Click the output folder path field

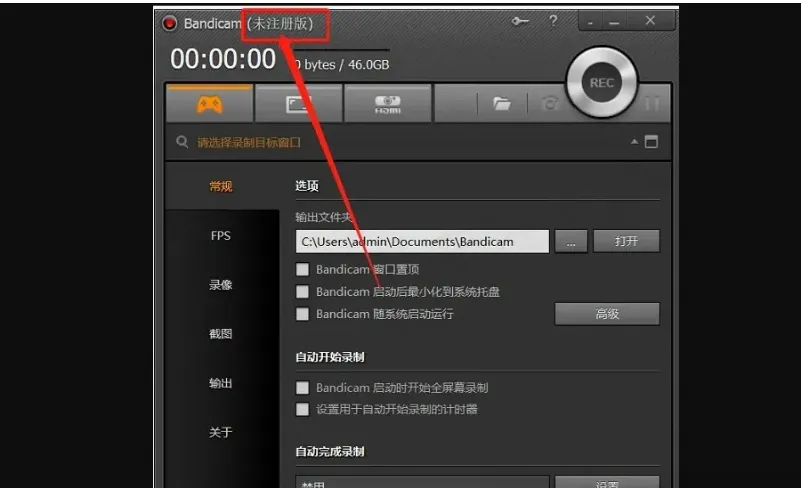(422, 241)
